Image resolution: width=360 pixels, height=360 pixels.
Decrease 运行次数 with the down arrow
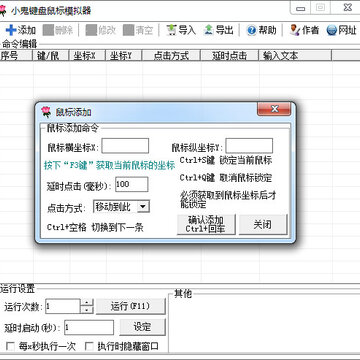[x=87, y=310]
